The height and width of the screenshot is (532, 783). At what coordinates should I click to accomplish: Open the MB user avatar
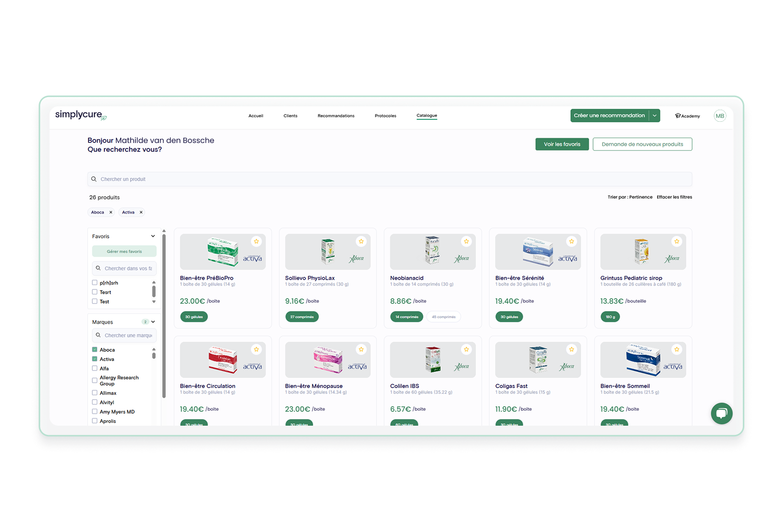pos(720,116)
